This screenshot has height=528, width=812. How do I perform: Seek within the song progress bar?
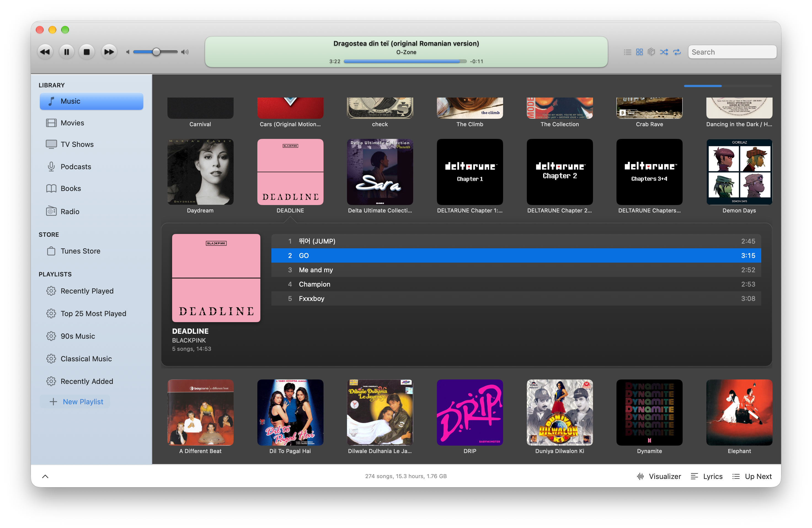(x=405, y=61)
